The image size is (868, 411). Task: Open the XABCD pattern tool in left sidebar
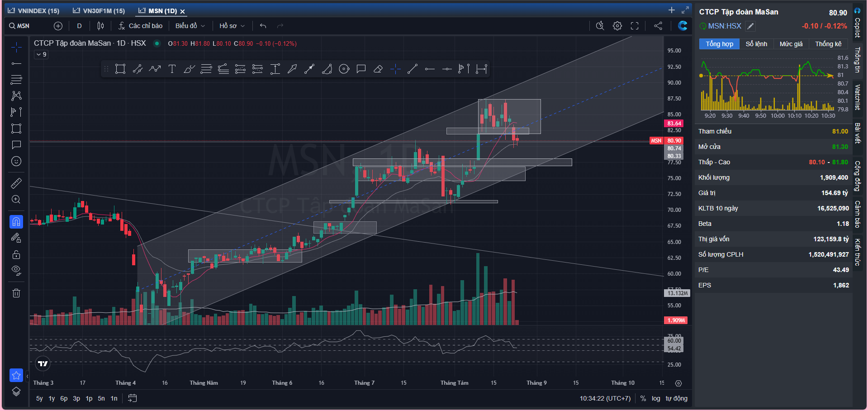(16, 96)
